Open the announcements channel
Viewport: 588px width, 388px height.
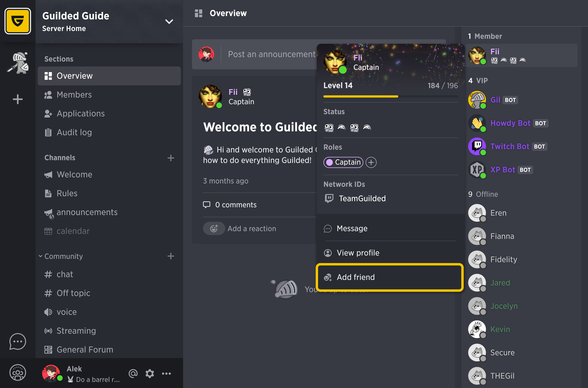(109, 212)
